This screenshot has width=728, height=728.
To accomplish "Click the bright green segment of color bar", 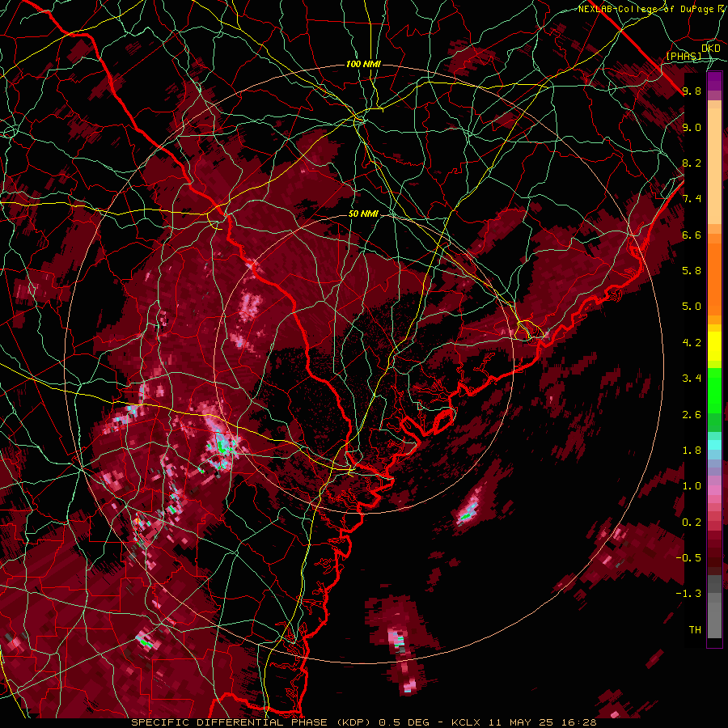I will tap(714, 391).
